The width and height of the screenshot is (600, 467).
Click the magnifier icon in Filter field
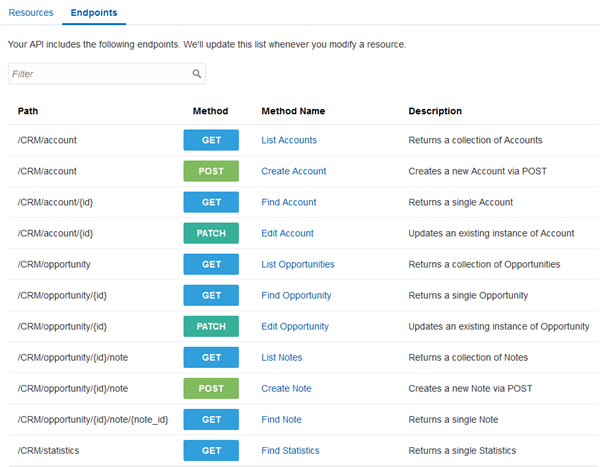click(197, 73)
